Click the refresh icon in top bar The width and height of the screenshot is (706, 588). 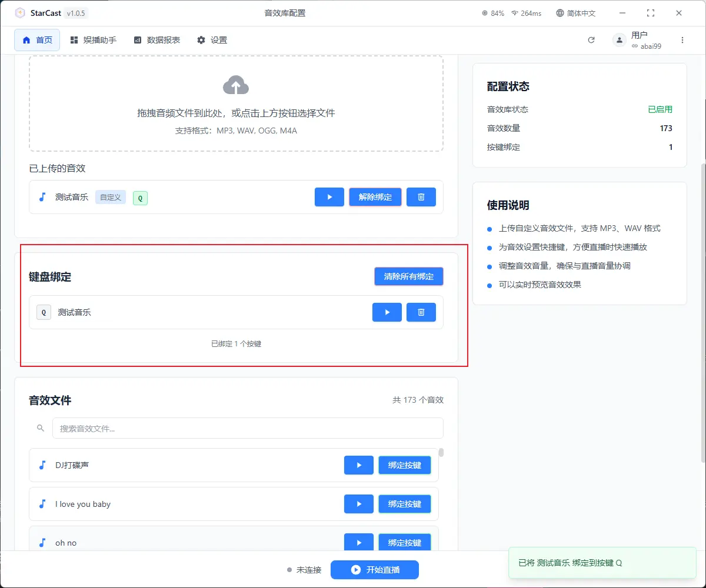[591, 40]
